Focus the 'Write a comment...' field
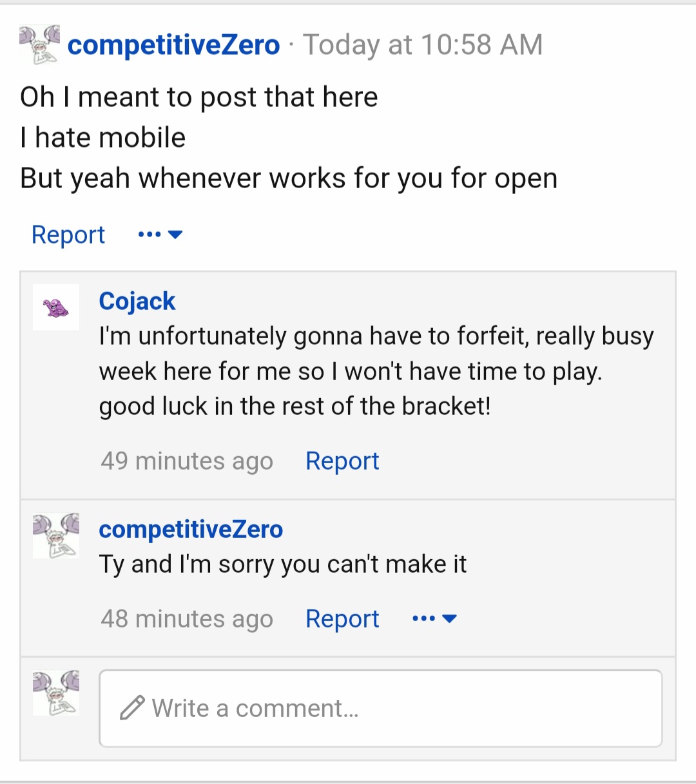 (x=381, y=708)
